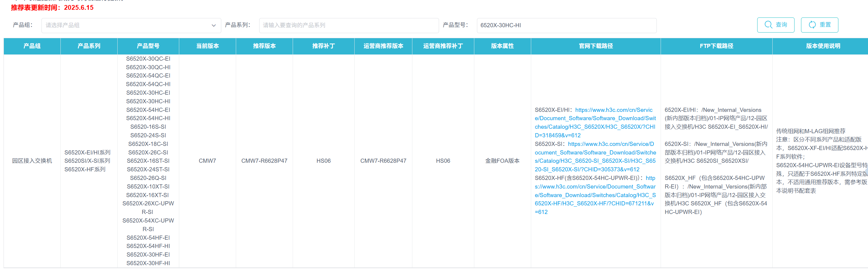Click the 产品型号 column header
This screenshot has height=277, width=868.
coord(148,46)
